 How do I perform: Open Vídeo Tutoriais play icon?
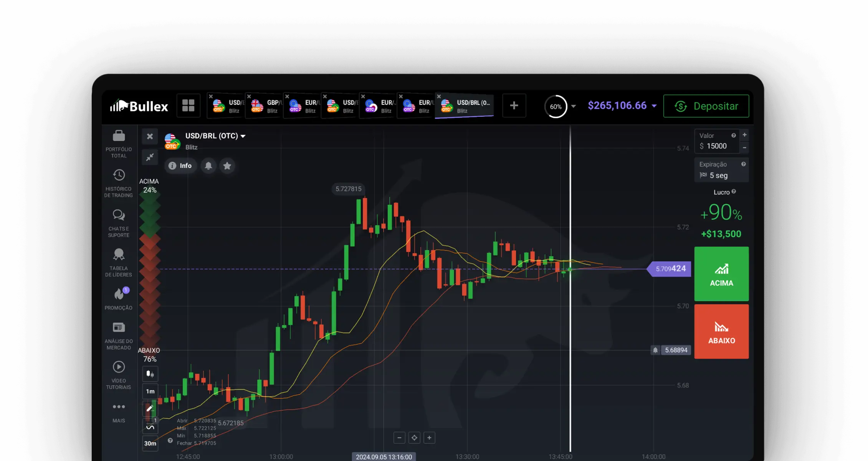point(119,367)
